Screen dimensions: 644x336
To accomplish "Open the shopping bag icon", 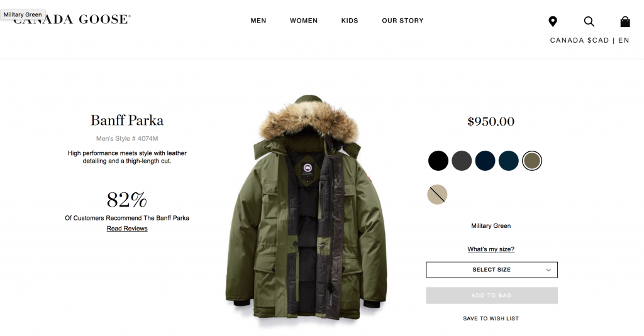I will coord(625,21).
